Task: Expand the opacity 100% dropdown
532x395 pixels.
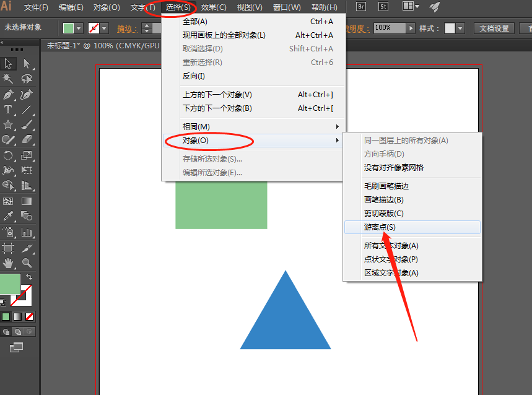Action: pyautogui.click(x=411, y=28)
